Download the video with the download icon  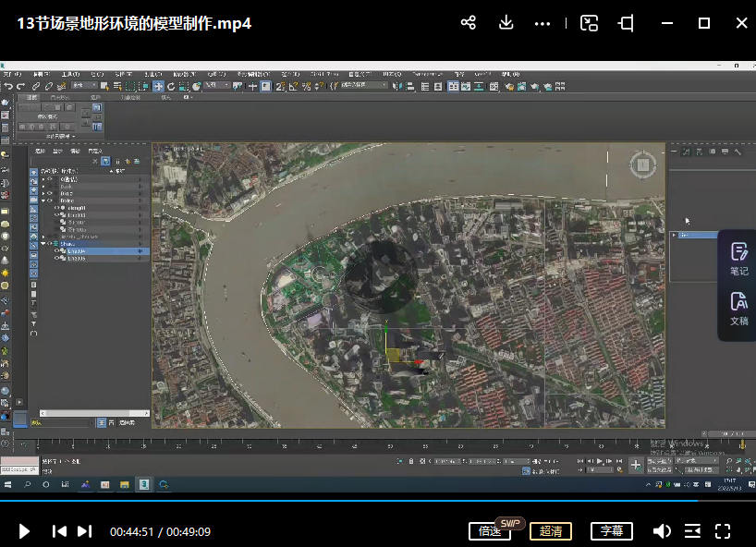(x=506, y=23)
